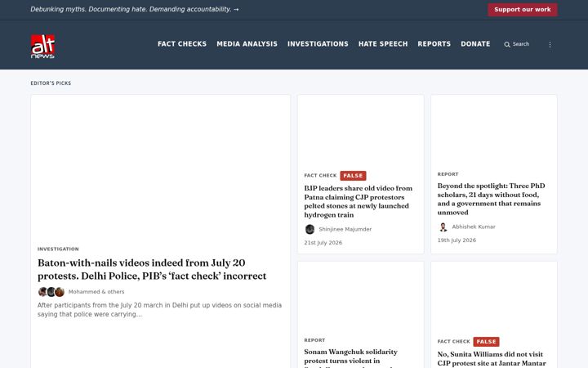This screenshot has height=368, width=588.
Task: Click Abhishek Kumar's author avatar
Action: (x=443, y=227)
